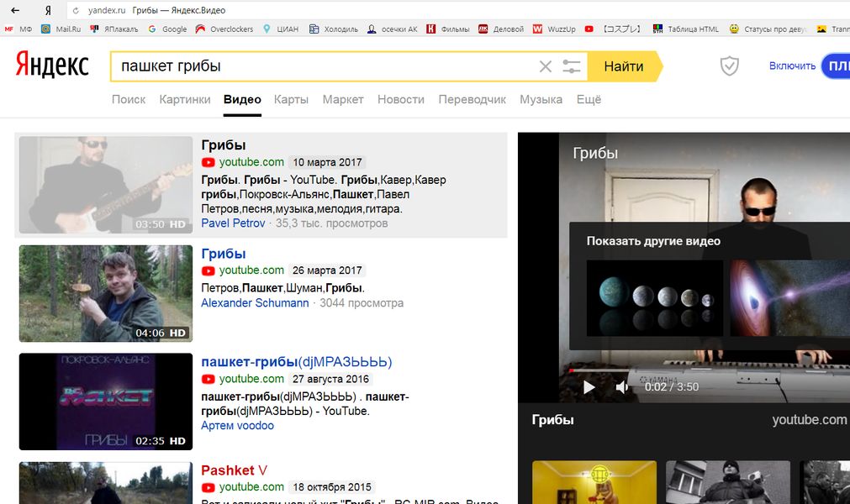
Task: Switch to the Маркет tab
Action: (x=343, y=100)
